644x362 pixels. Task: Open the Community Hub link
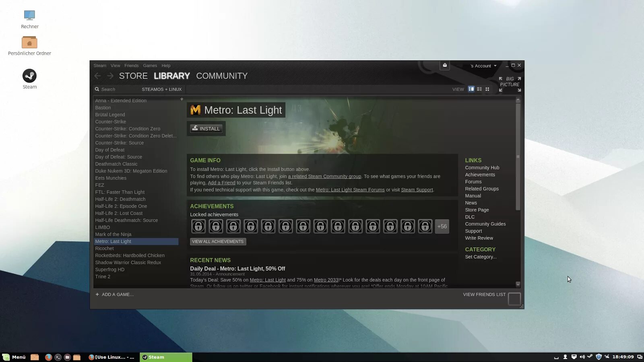(x=482, y=168)
